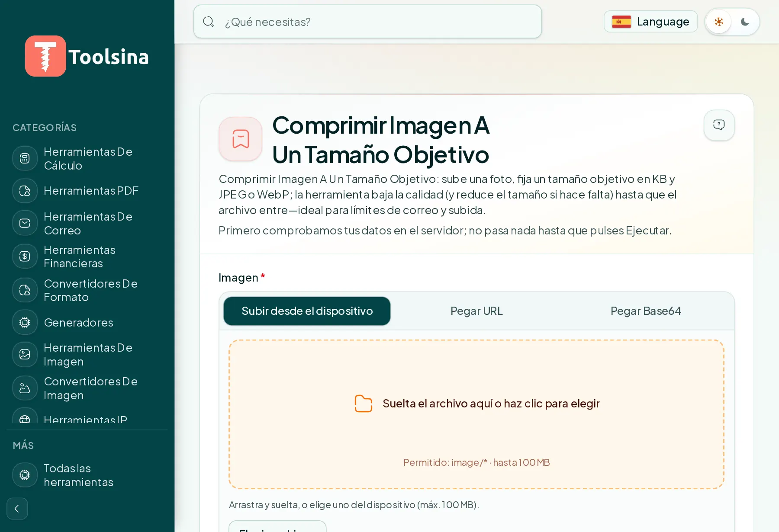Open the Language dropdown
This screenshot has width=779, height=532.
tap(650, 22)
